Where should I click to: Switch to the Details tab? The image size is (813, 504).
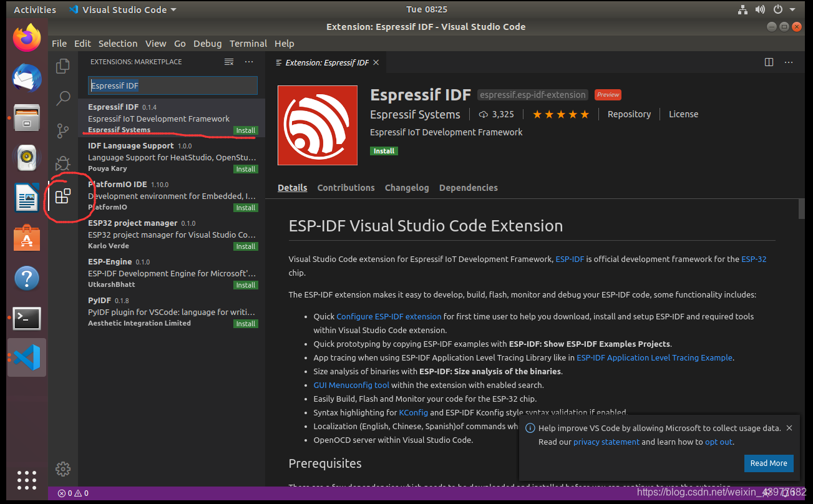pos(293,188)
